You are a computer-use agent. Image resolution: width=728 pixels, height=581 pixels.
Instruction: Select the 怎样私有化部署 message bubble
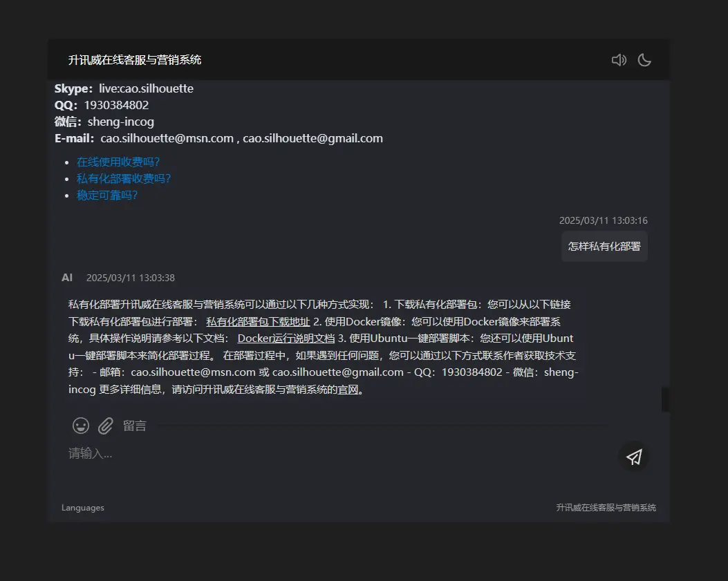tap(604, 247)
